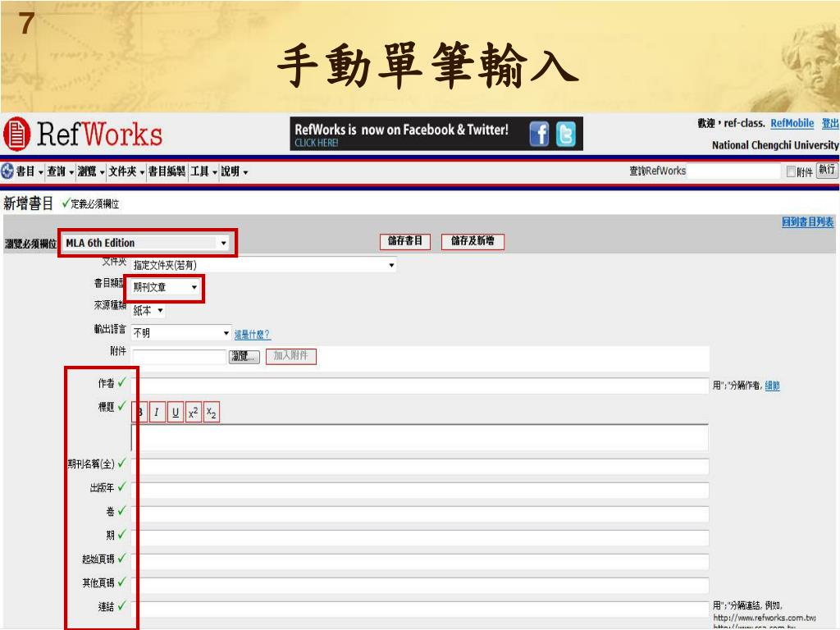Click the globe icon beside 書目 menu
Image resolution: width=840 pixels, height=630 pixels.
click(7, 171)
